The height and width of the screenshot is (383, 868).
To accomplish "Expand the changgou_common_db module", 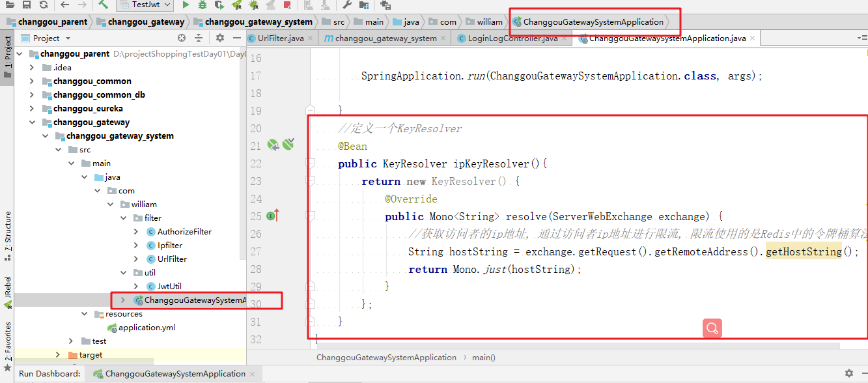I will click(32, 94).
